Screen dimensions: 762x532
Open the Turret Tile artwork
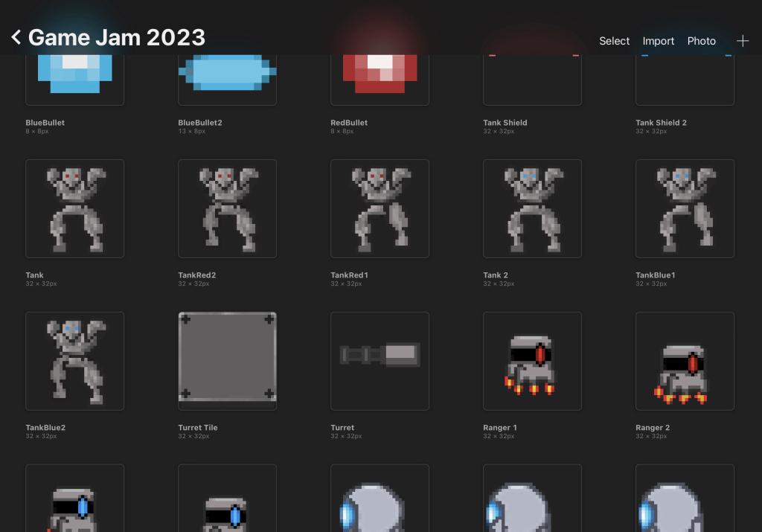pos(227,361)
